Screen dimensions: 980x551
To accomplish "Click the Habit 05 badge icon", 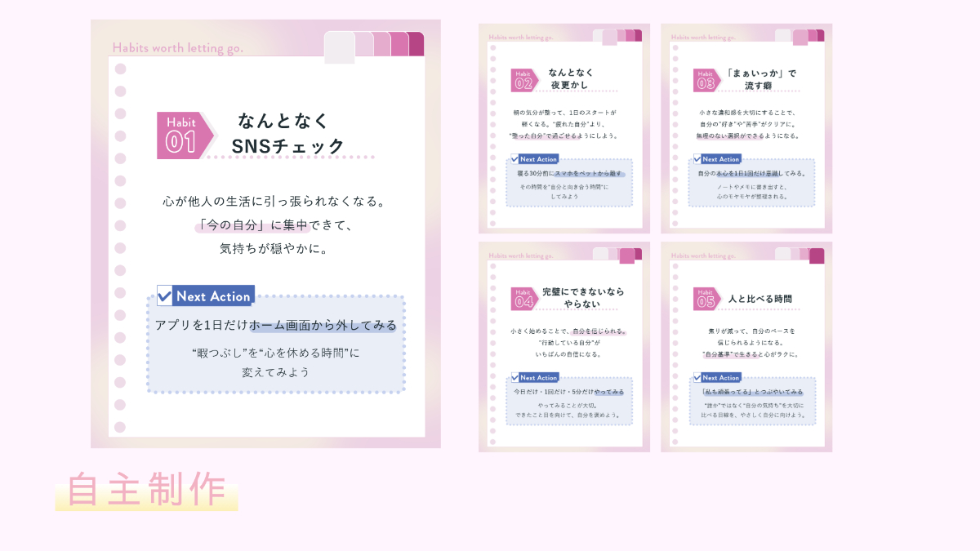I will tap(707, 299).
